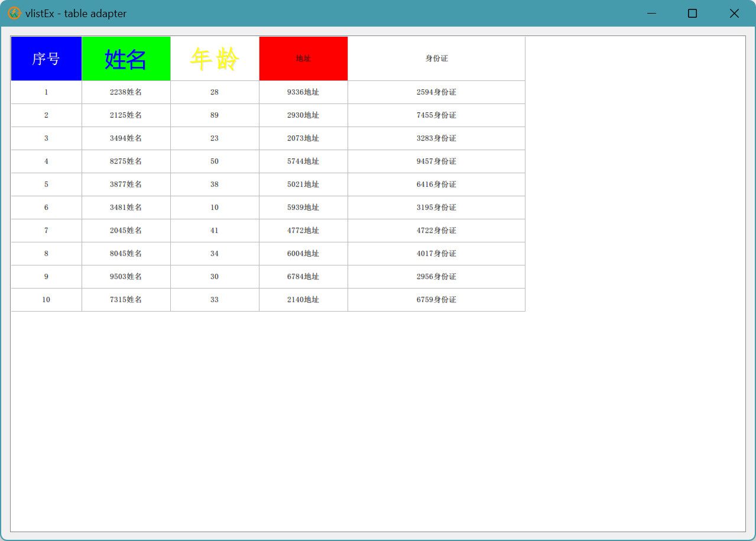756x541 pixels.
Task: Click address cell 2140地址
Action: [303, 300]
